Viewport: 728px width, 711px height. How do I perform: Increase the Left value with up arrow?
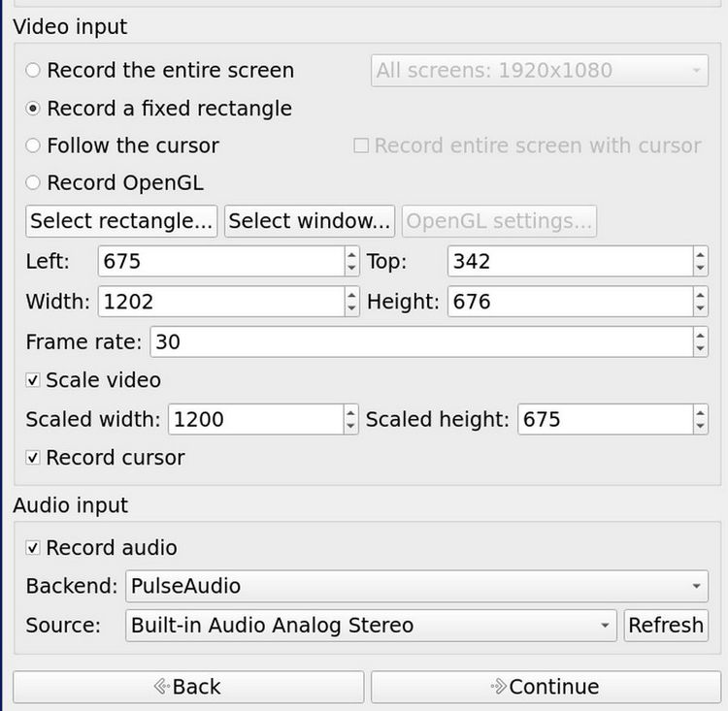click(351, 254)
